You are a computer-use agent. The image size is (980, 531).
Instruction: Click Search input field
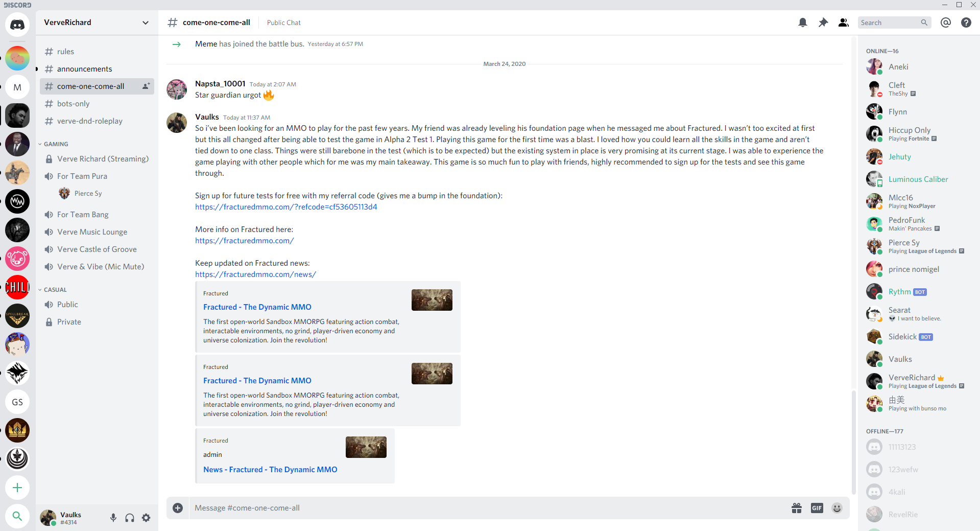[x=894, y=22]
